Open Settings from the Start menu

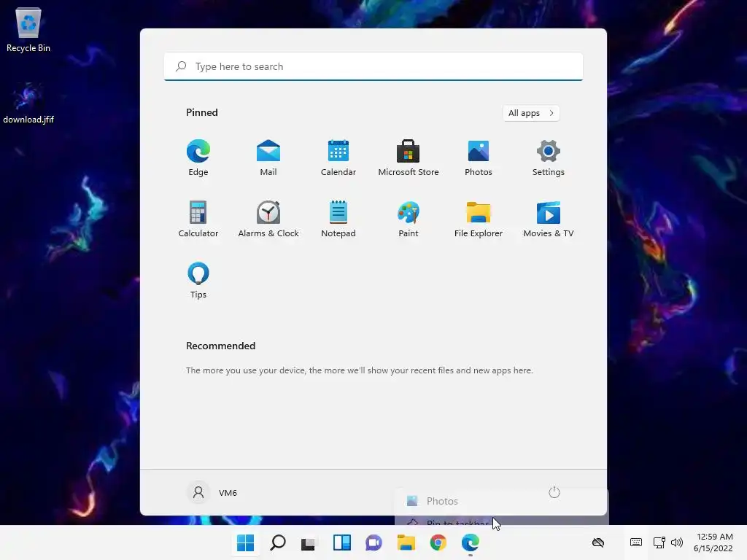pyautogui.click(x=549, y=157)
